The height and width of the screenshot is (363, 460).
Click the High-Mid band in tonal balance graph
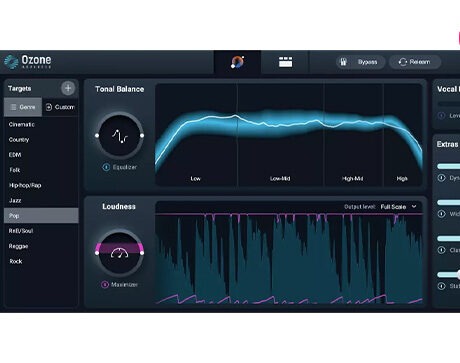[353, 135]
